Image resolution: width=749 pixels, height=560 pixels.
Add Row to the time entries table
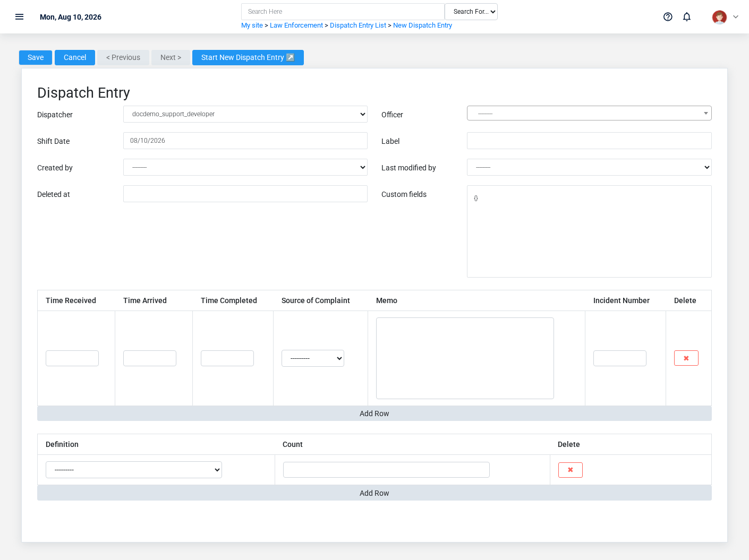tap(375, 413)
